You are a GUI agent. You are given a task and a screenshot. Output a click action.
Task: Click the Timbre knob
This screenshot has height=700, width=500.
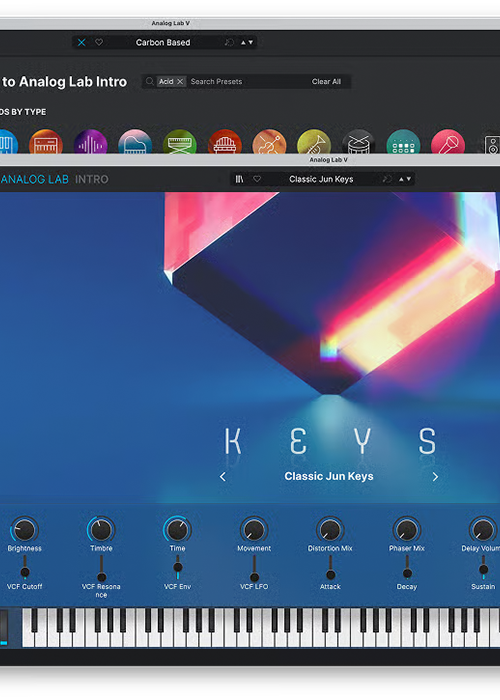click(101, 529)
